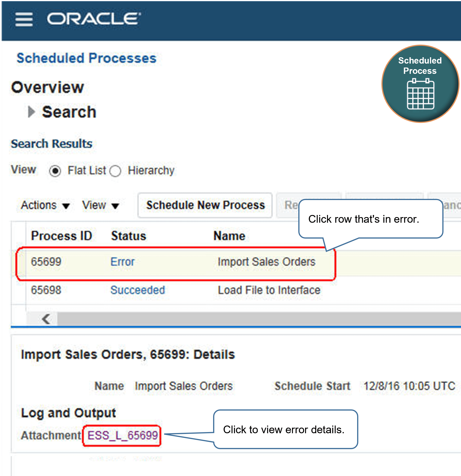This screenshot has height=476, width=461.
Task: Select the Hierarchy view radio button
Action: (x=115, y=171)
